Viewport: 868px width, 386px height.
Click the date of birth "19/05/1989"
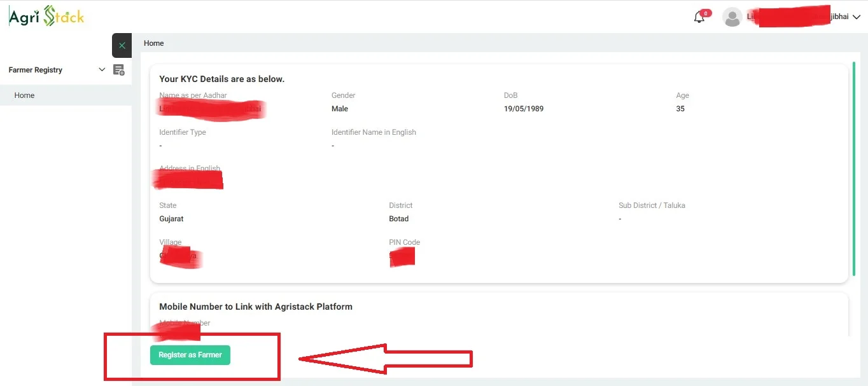click(524, 109)
